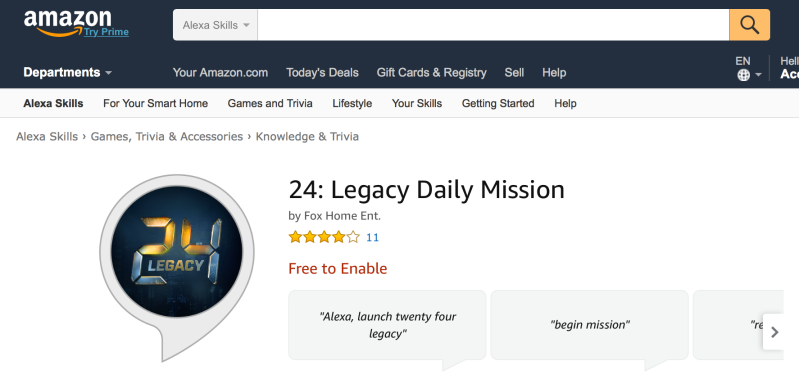This screenshot has height=388, width=799.
Task: Select the Games and Trivia tab
Action: (270, 104)
